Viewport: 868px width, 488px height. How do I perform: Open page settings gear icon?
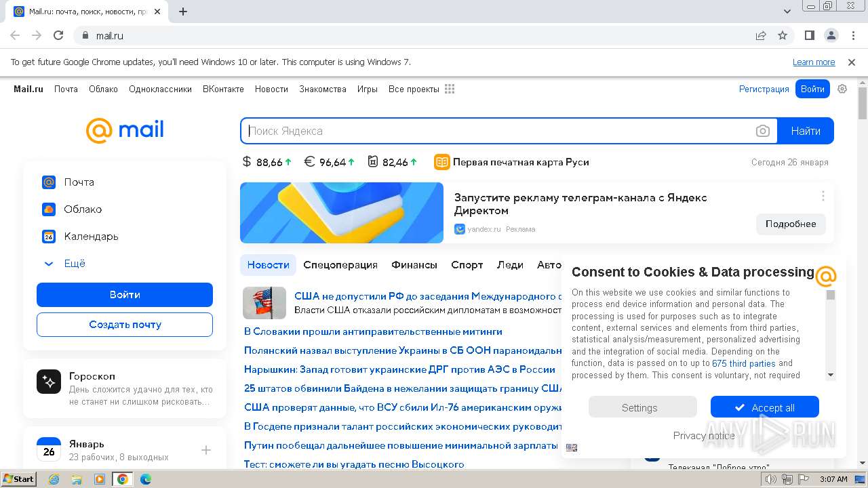tap(842, 89)
